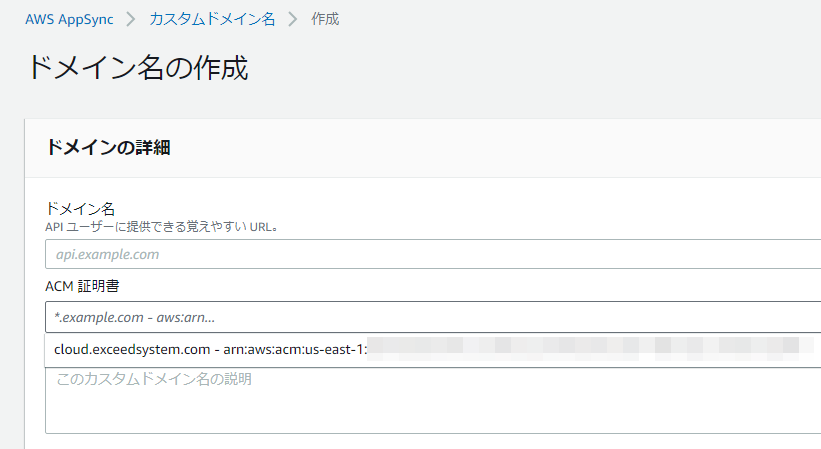This screenshot has width=821, height=449.
Task: Go to カスタムドメイン名 breadcrumb link
Action: (212, 19)
